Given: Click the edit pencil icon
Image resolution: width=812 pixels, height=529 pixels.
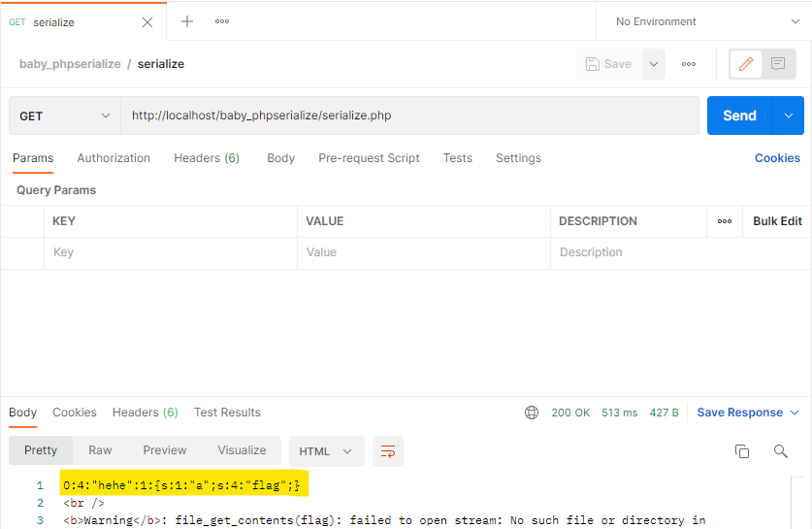Looking at the screenshot, I should coord(746,64).
